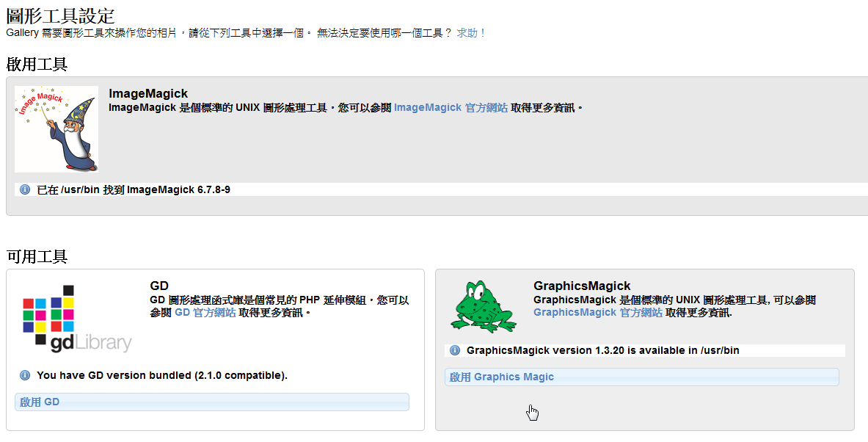The height and width of the screenshot is (442, 868).
Task: Open the 求助！ help link
Action: click(x=471, y=33)
